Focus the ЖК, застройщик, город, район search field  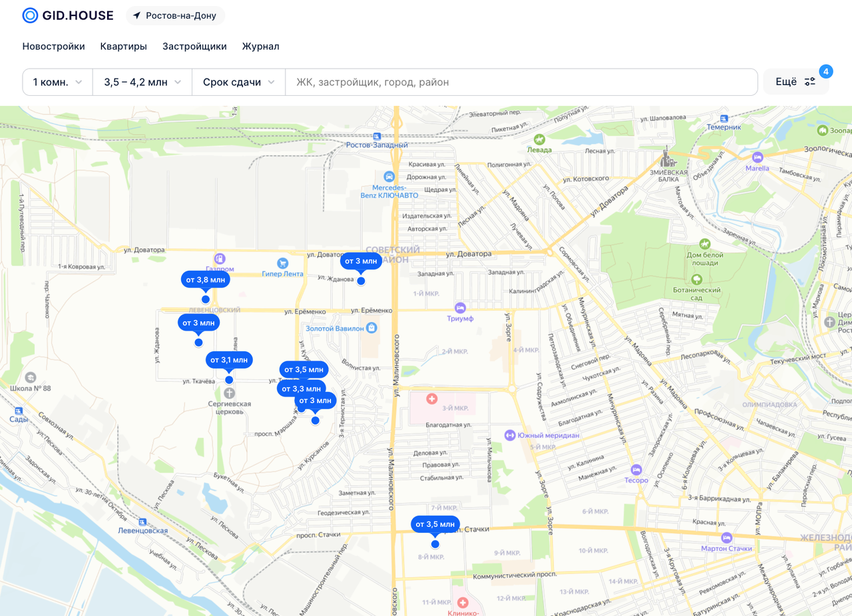pyautogui.click(x=521, y=82)
